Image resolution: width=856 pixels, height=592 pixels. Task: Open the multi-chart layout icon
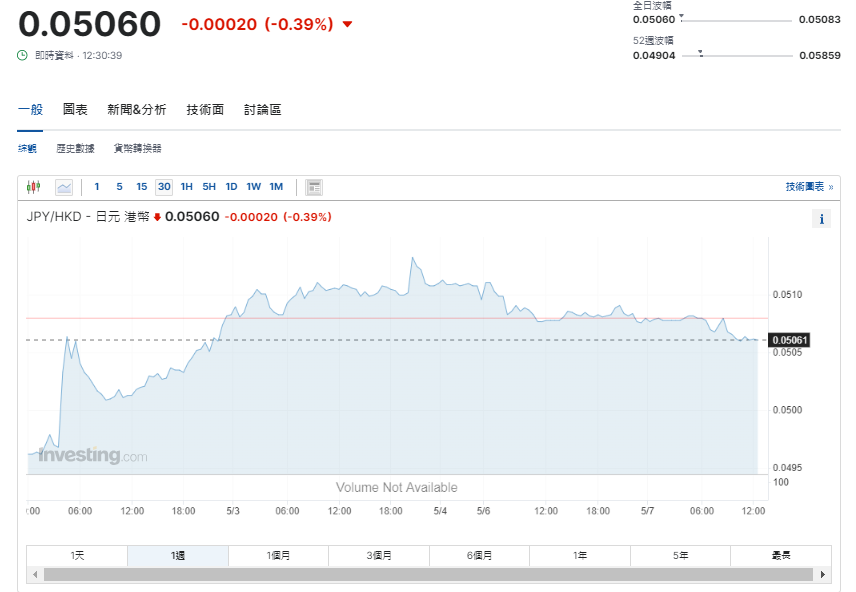[x=313, y=187]
